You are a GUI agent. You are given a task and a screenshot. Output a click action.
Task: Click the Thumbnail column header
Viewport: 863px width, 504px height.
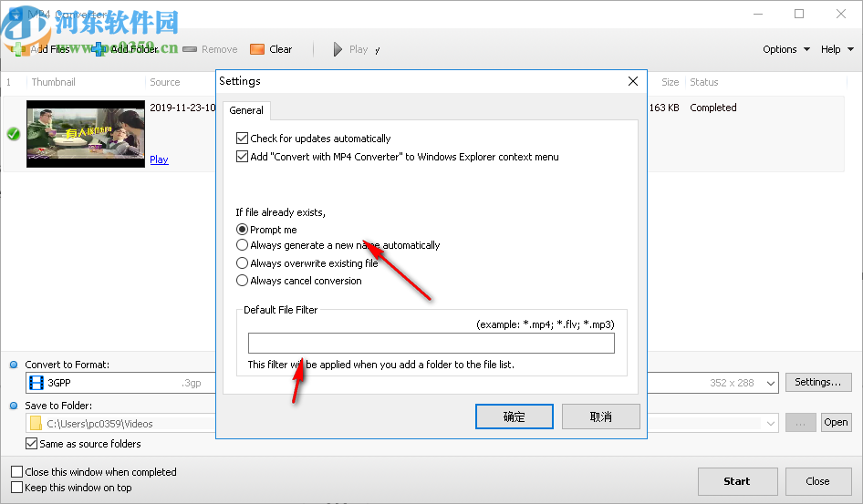tap(54, 82)
